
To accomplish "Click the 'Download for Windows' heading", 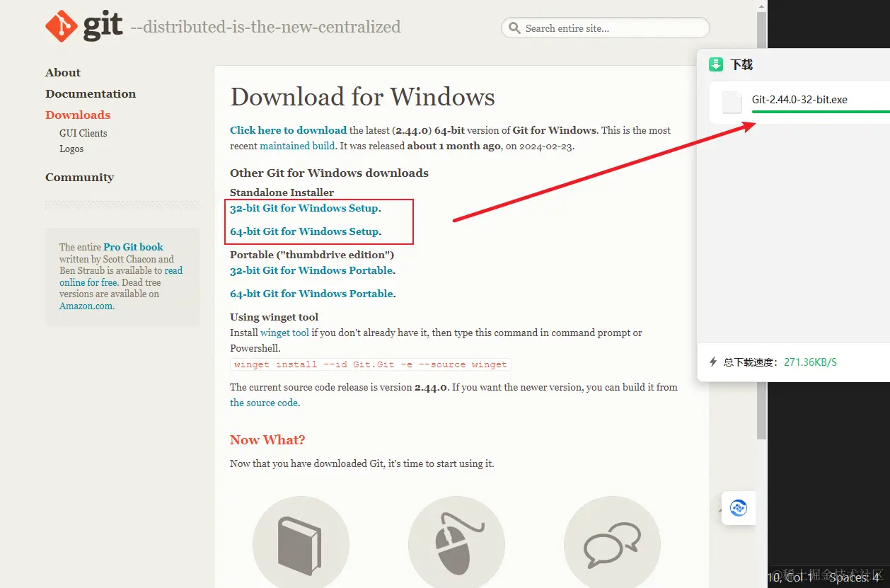I will [x=362, y=97].
